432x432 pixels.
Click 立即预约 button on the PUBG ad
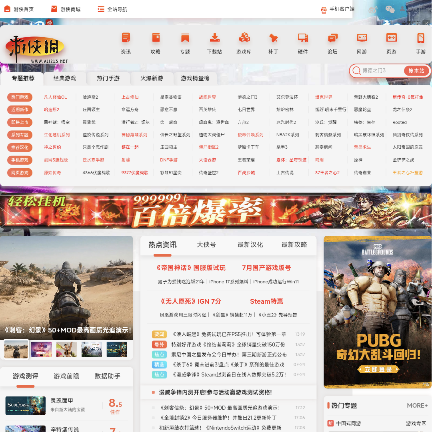(378, 369)
